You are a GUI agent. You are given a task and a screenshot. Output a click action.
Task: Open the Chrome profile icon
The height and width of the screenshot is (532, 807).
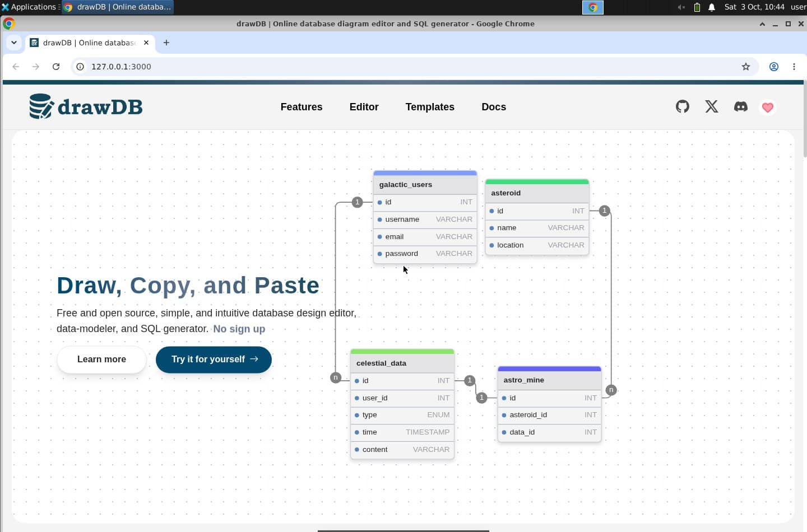tap(774, 67)
